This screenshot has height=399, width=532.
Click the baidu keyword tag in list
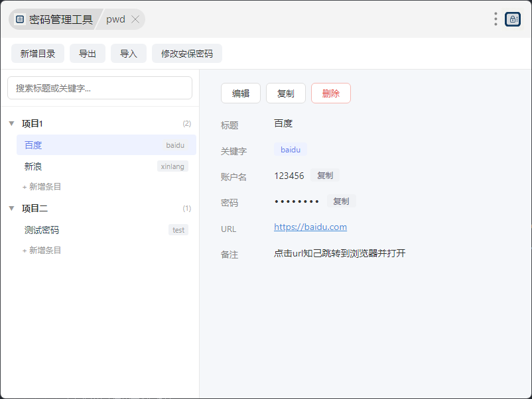175,145
